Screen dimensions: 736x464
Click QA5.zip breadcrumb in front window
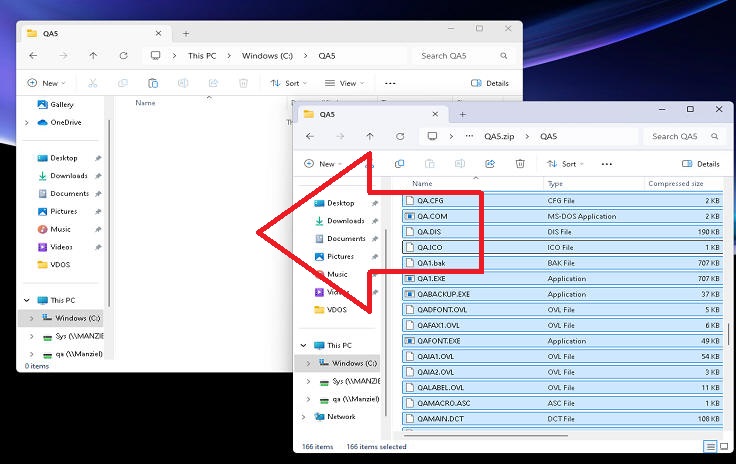pyautogui.click(x=499, y=137)
